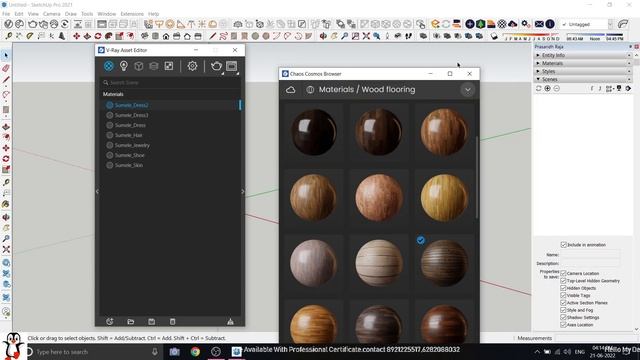Open the Textures category (checker) in Asset Editor
The width and height of the screenshot is (640, 360).
(x=169, y=66)
